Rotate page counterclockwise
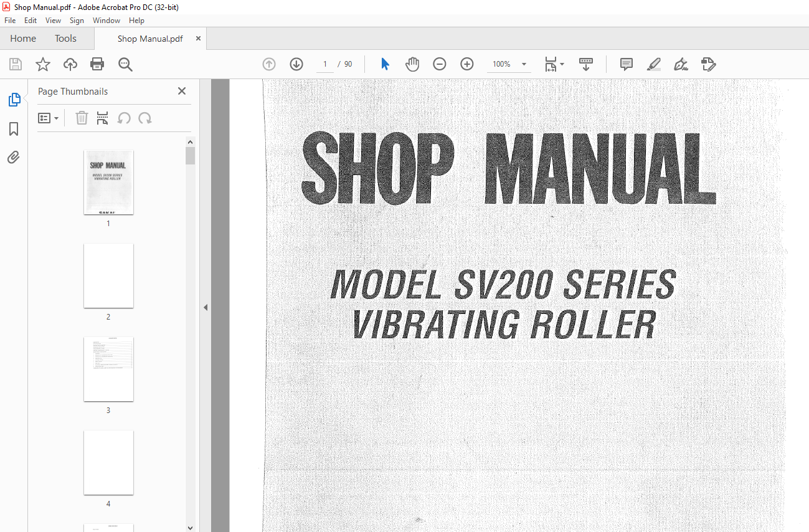Image resolution: width=809 pixels, height=532 pixels. pyautogui.click(x=124, y=118)
